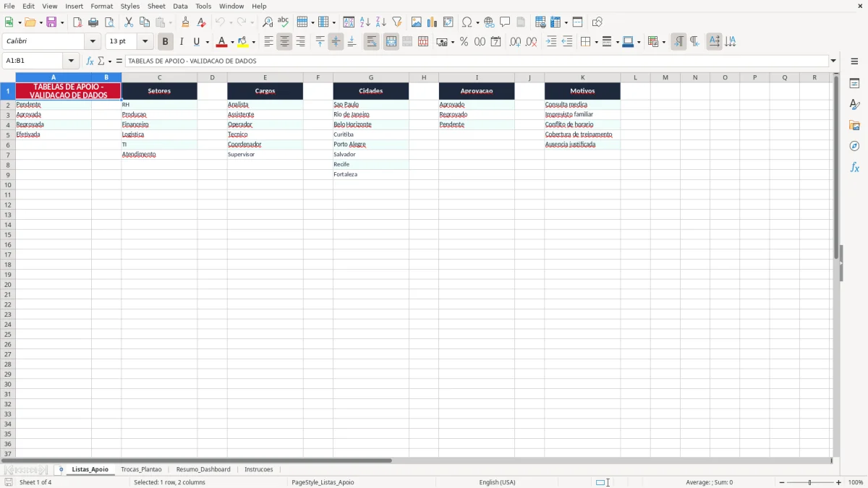Open the Format menu
868x488 pixels.
(x=101, y=6)
